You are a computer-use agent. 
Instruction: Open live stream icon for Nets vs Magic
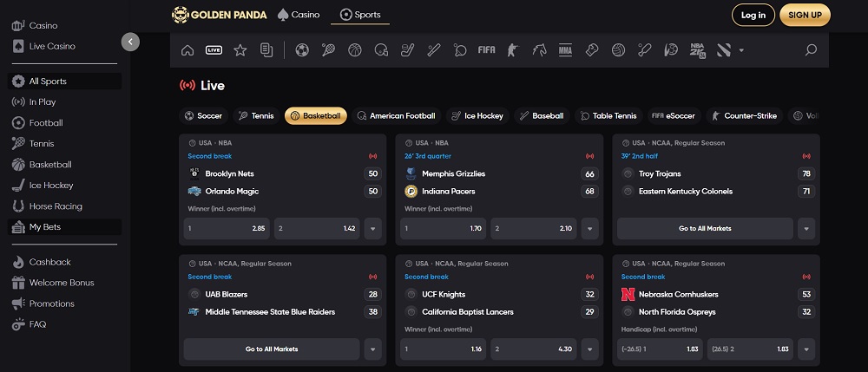[x=373, y=156]
